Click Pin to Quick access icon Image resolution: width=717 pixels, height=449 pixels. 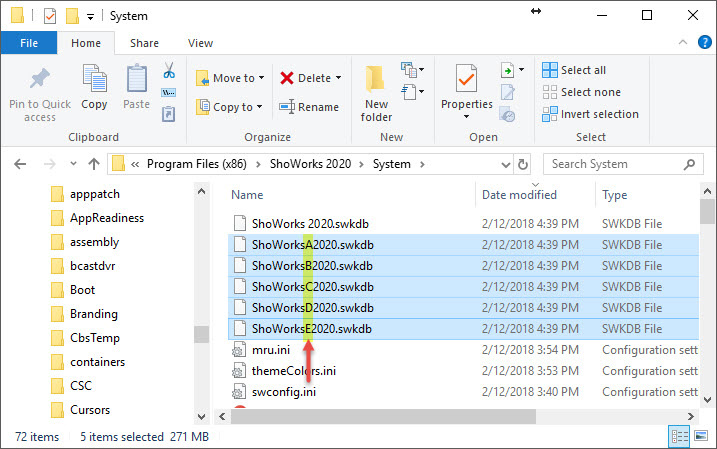point(40,79)
